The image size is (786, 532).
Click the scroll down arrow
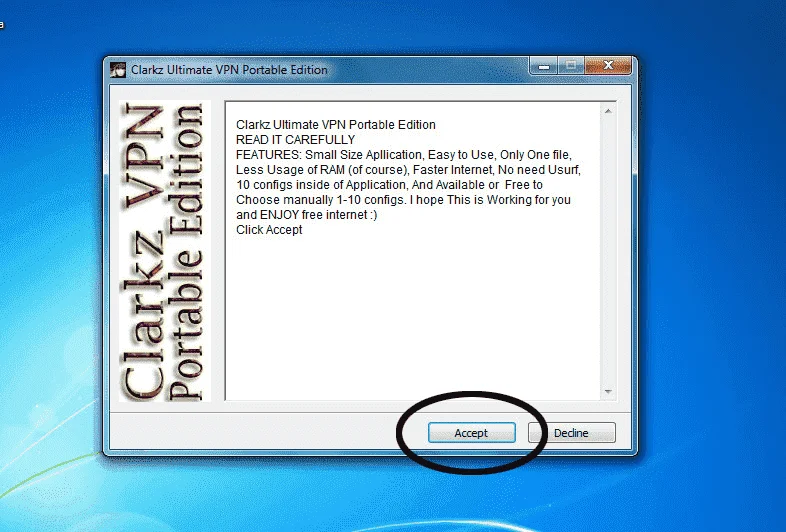tap(608, 392)
